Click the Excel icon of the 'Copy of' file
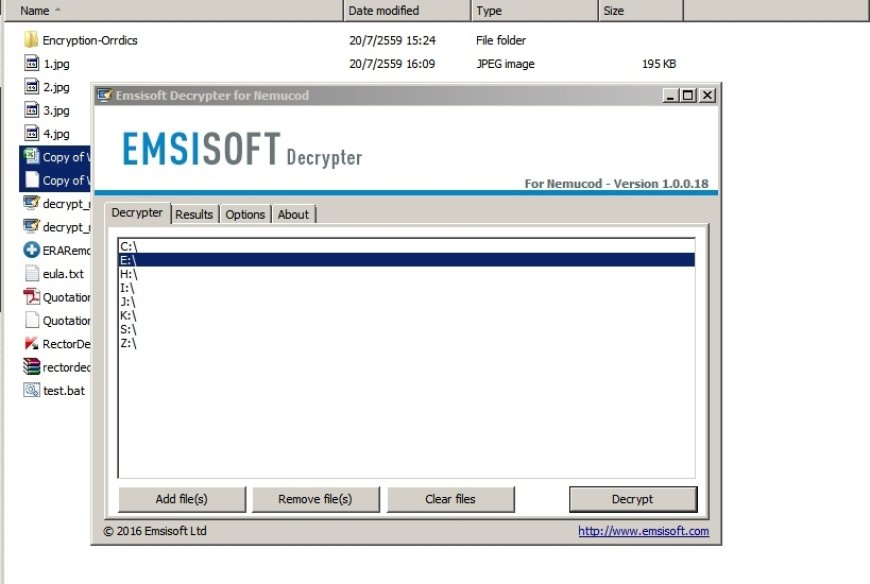This screenshot has height=584, width=870. (x=32, y=156)
